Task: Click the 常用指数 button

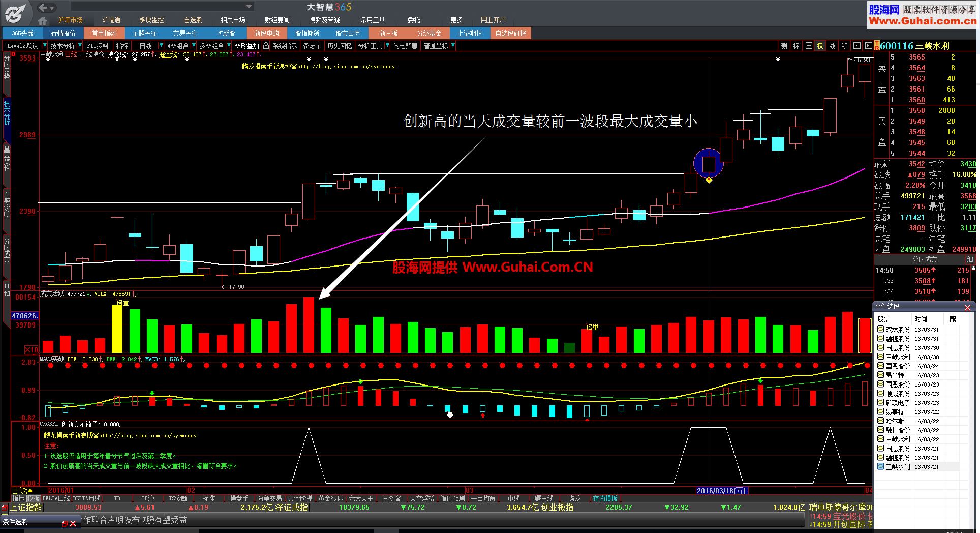Action: [x=104, y=33]
